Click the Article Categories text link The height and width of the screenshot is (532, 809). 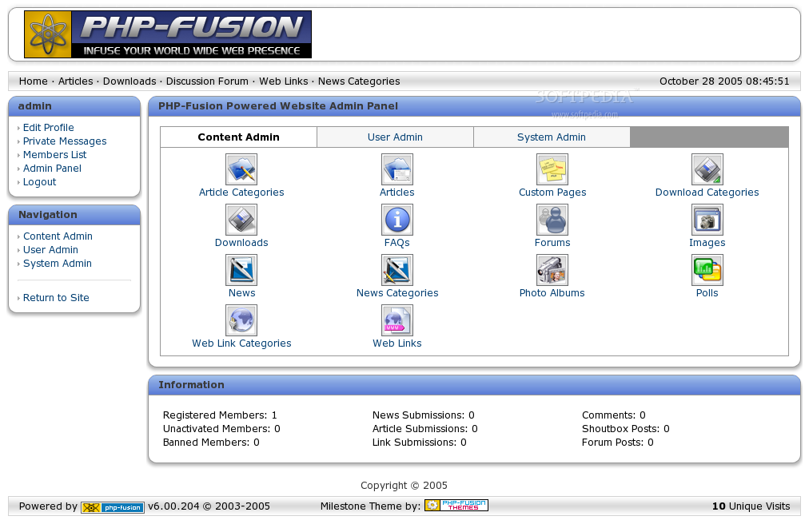pos(241,193)
